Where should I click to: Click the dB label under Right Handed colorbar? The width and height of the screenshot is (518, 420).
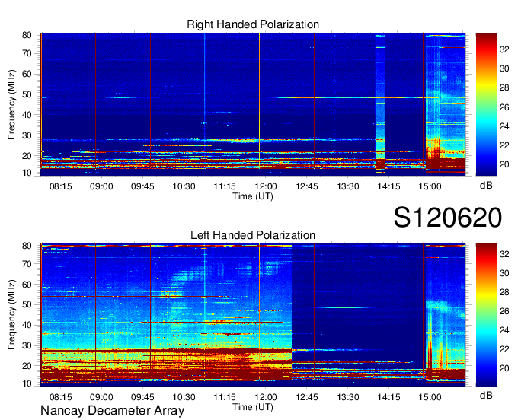point(486,186)
